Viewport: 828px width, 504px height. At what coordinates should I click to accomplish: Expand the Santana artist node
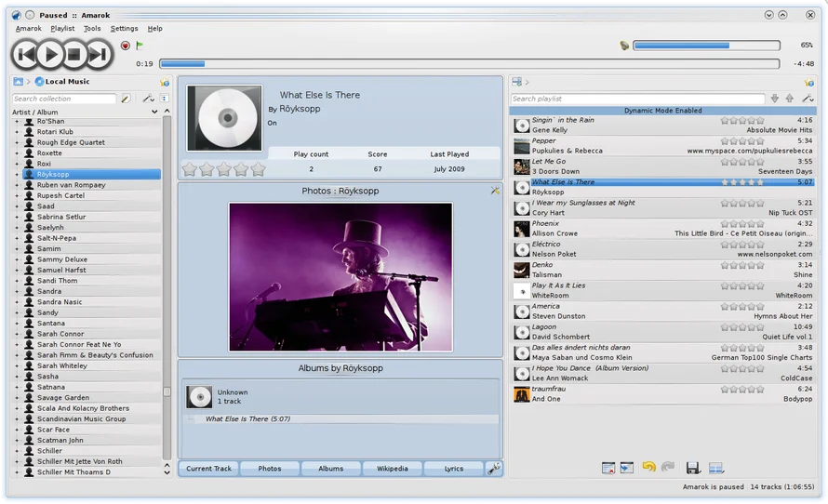17,323
